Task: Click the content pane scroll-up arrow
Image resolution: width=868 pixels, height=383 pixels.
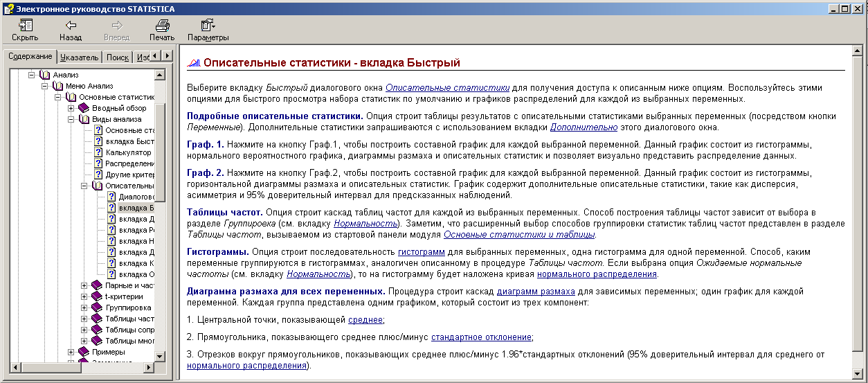Action: [858, 51]
